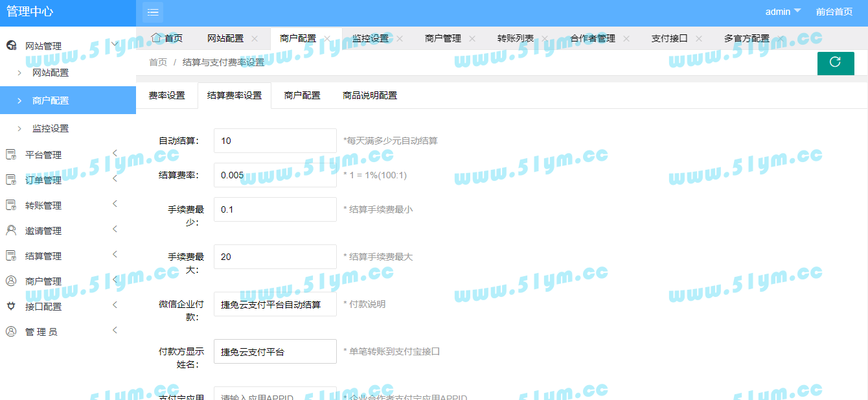
Task: Close the 支付接口 tab
Action: 699,38
